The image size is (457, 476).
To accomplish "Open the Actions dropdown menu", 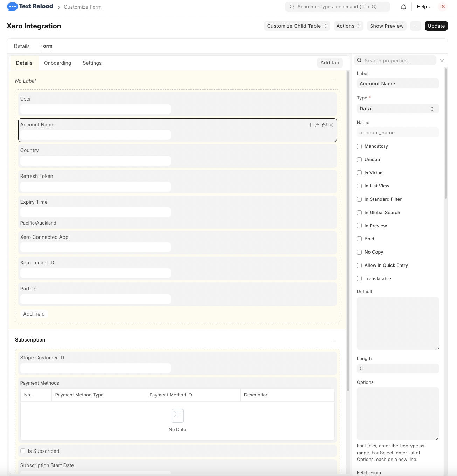I will tap(348, 26).
